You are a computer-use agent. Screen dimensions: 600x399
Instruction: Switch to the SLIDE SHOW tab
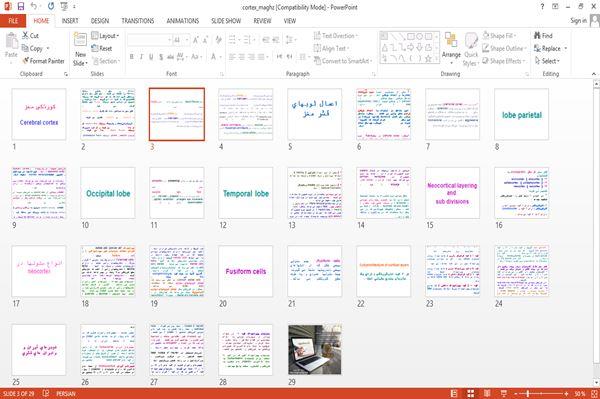point(226,21)
